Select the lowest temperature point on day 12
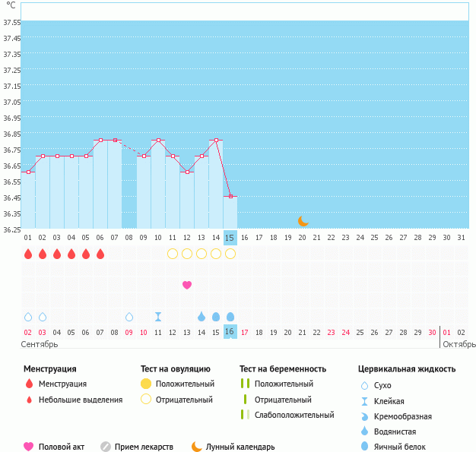This screenshot has height=452, width=476. 187,172
